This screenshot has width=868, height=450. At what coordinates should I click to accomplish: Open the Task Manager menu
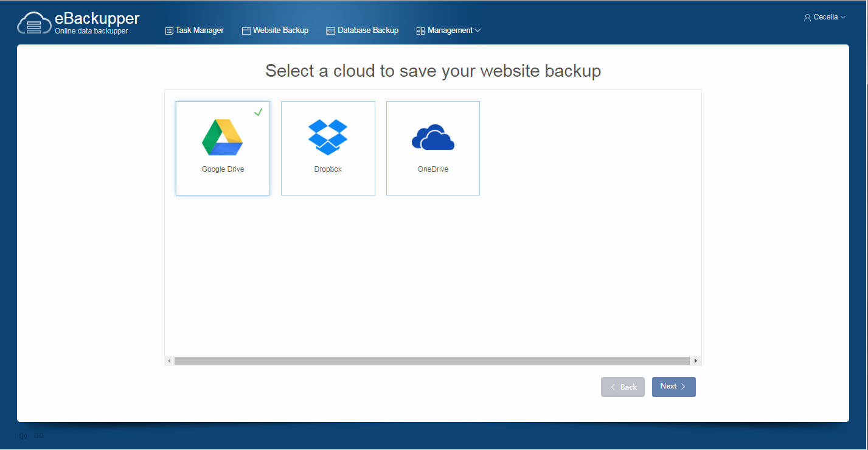point(195,30)
